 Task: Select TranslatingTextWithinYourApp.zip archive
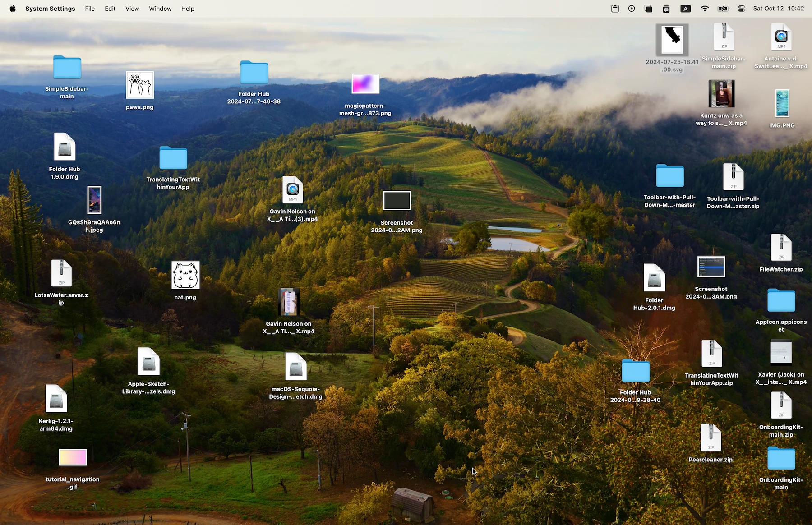pyautogui.click(x=712, y=353)
